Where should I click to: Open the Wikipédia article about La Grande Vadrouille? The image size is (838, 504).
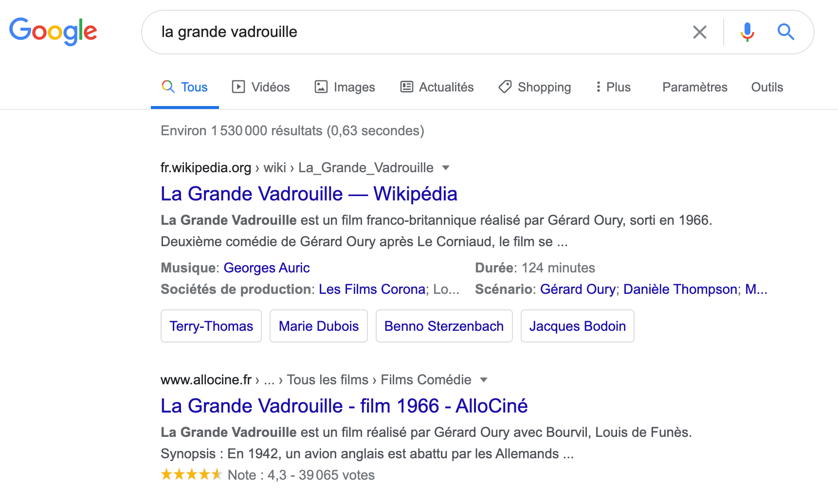(309, 193)
